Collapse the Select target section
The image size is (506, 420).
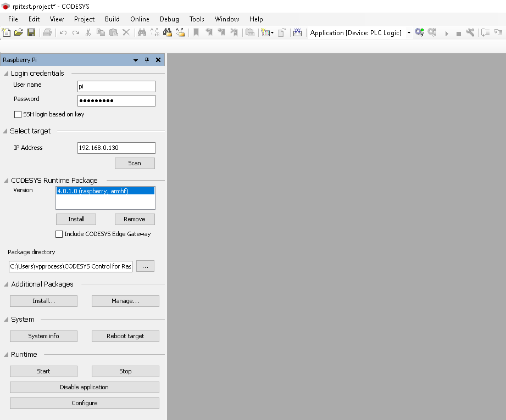(5, 131)
